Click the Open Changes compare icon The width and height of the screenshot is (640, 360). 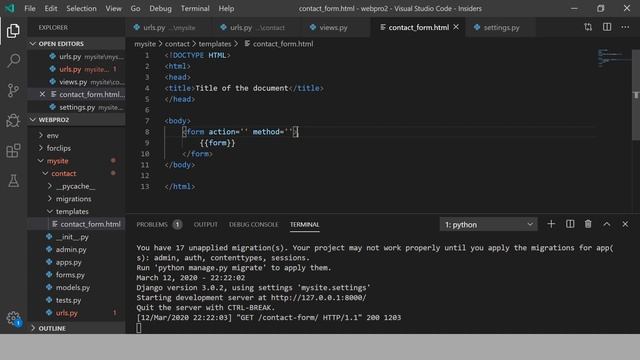click(x=588, y=27)
